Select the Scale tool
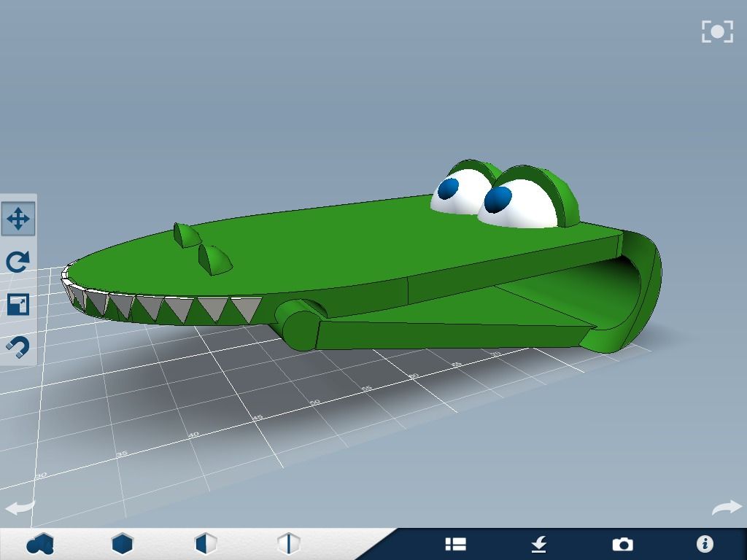747x560 pixels. (x=20, y=305)
